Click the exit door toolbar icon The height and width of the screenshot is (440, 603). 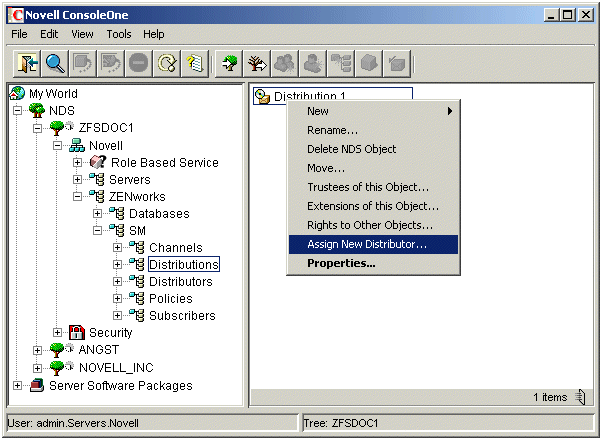pyautogui.click(x=27, y=63)
